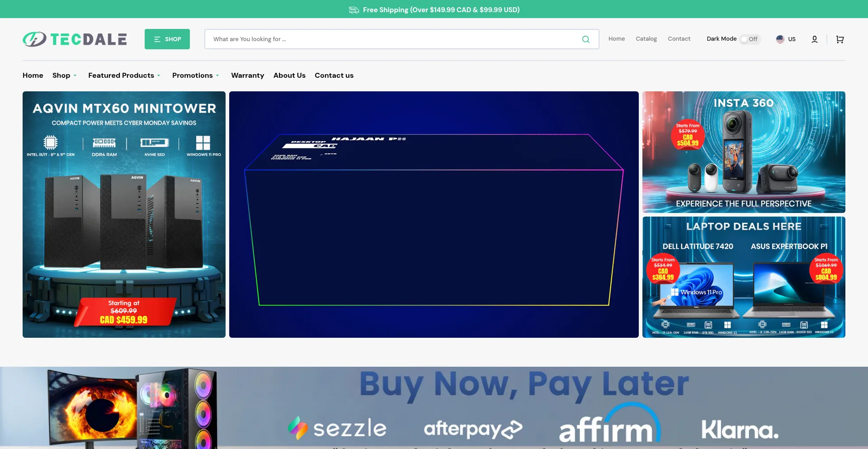Click the Catalog link in top header
The image size is (868, 449).
(x=646, y=39)
